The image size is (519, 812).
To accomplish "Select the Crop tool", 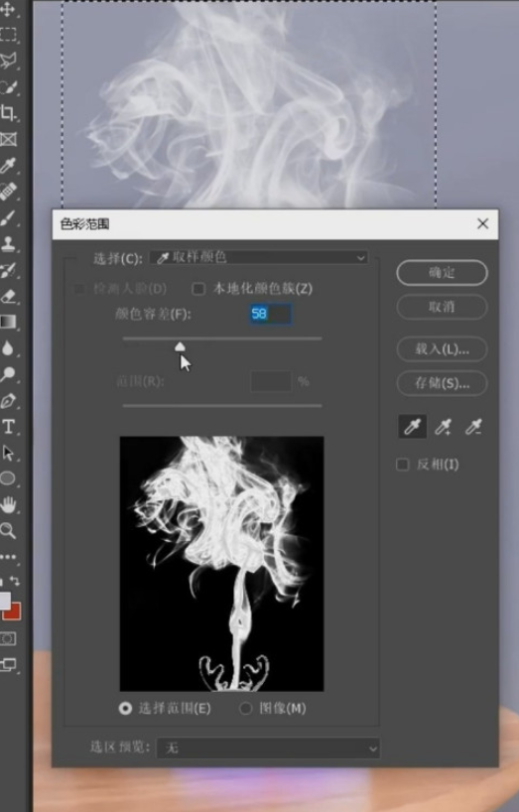I will pos(8,113).
